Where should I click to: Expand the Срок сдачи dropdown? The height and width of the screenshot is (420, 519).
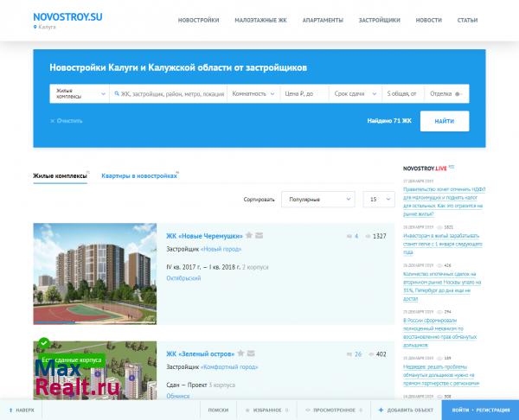pos(356,93)
